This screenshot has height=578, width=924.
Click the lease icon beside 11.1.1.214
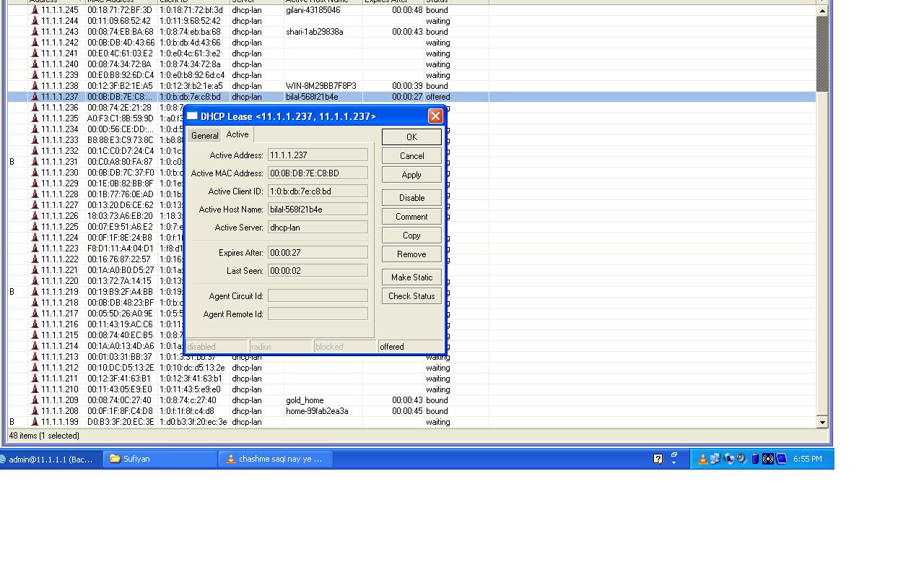[35, 346]
